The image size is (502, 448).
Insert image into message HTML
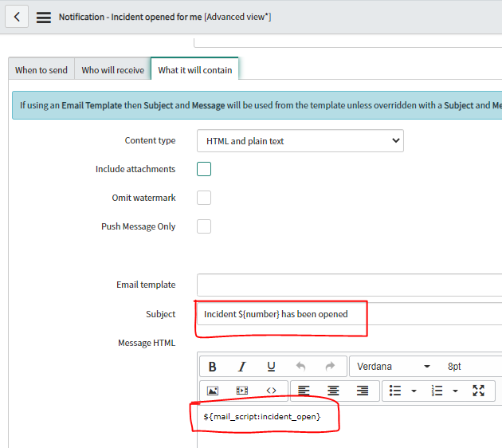coord(213,391)
